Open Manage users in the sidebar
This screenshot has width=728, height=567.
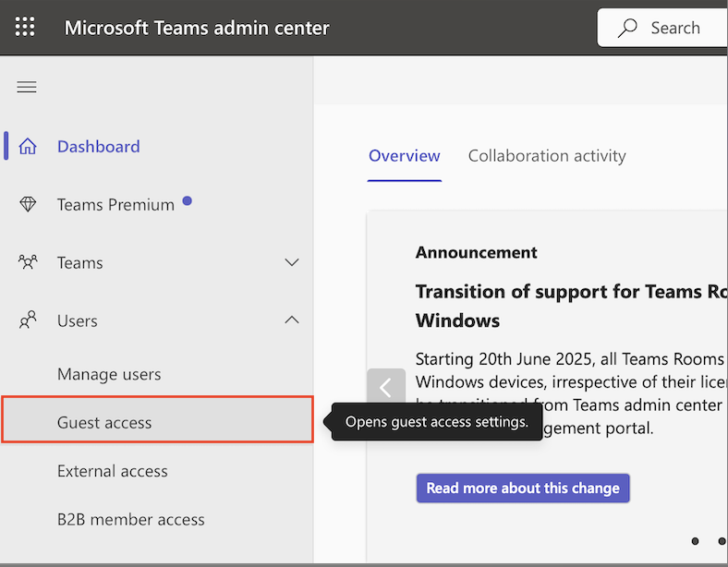click(x=109, y=374)
